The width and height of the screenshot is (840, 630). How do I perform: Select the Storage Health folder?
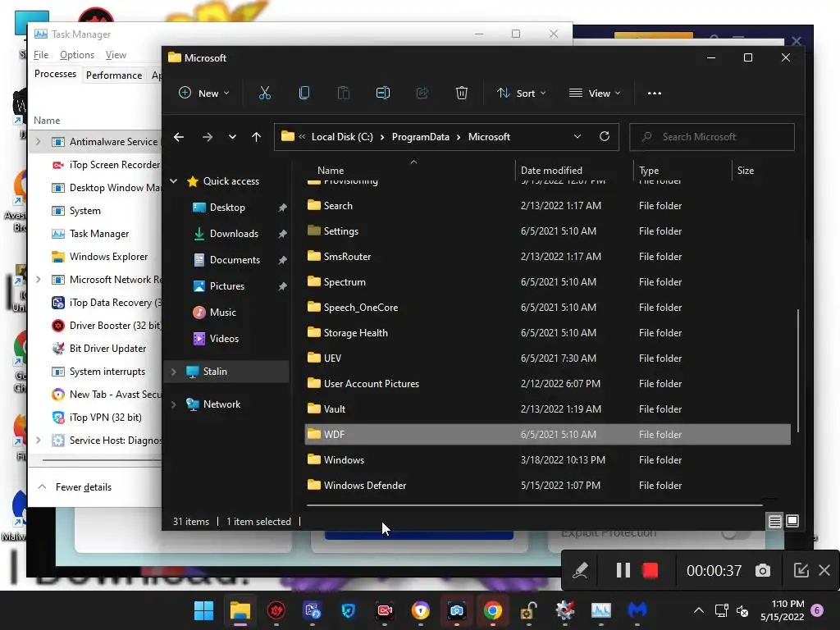tap(547, 333)
